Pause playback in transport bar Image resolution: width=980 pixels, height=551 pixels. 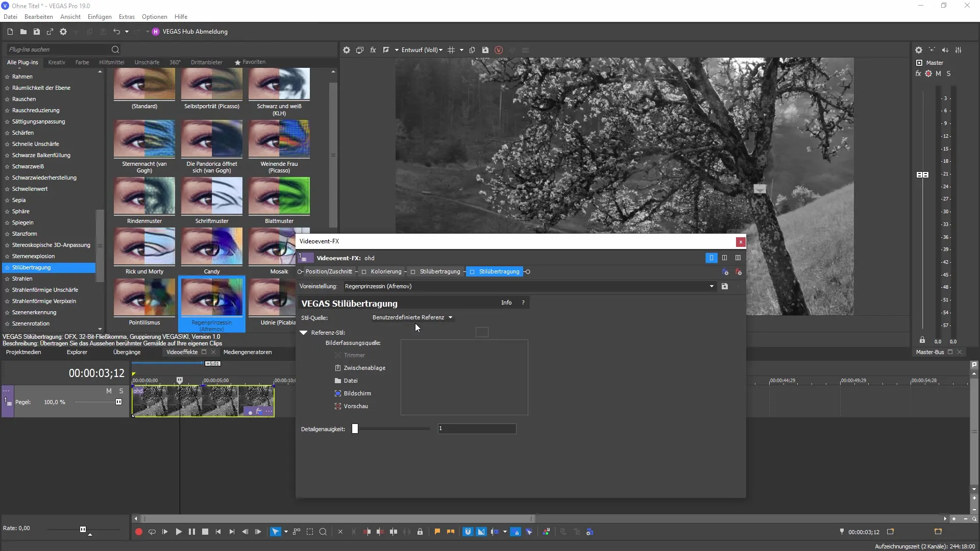click(192, 532)
